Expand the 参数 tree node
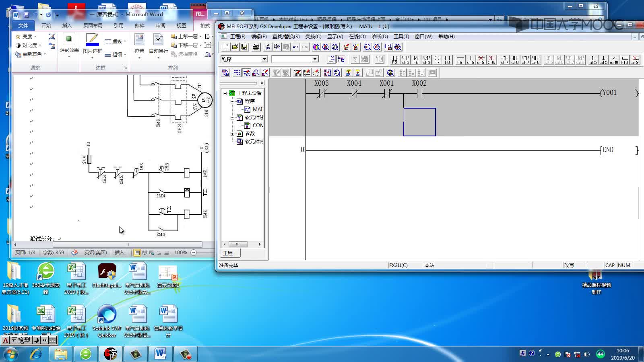The width and height of the screenshot is (644, 362). (232, 134)
